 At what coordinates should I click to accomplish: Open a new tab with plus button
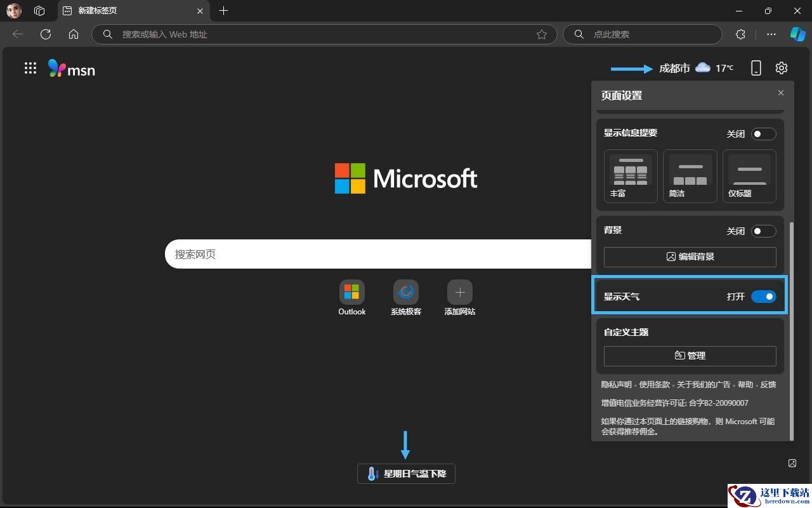tap(223, 11)
